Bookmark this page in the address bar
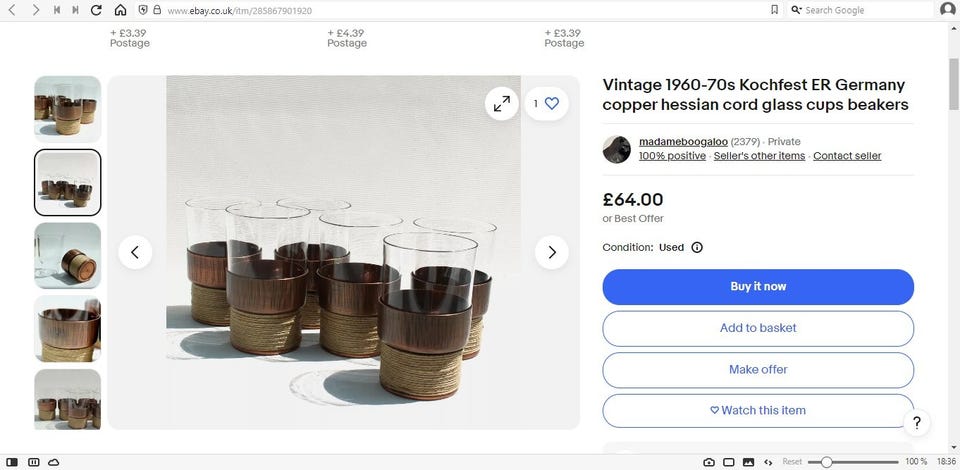Screen dimensions: 960x470 click(x=774, y=10)
